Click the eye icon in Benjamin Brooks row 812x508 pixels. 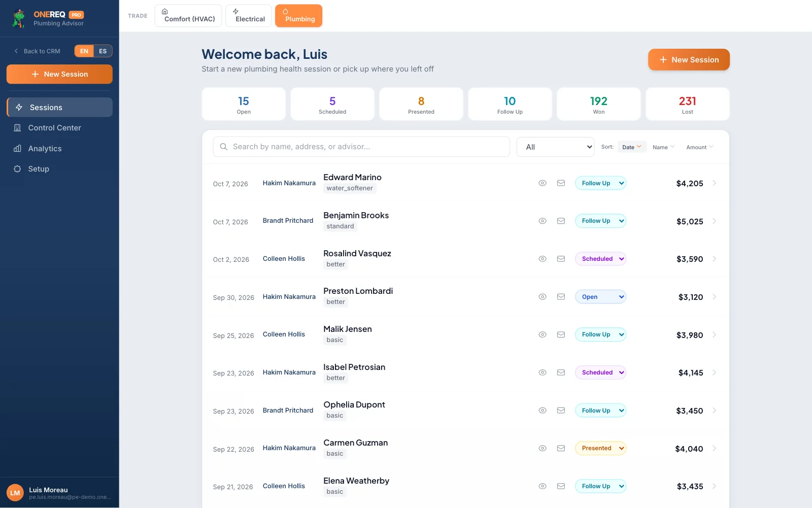point(543,221)
